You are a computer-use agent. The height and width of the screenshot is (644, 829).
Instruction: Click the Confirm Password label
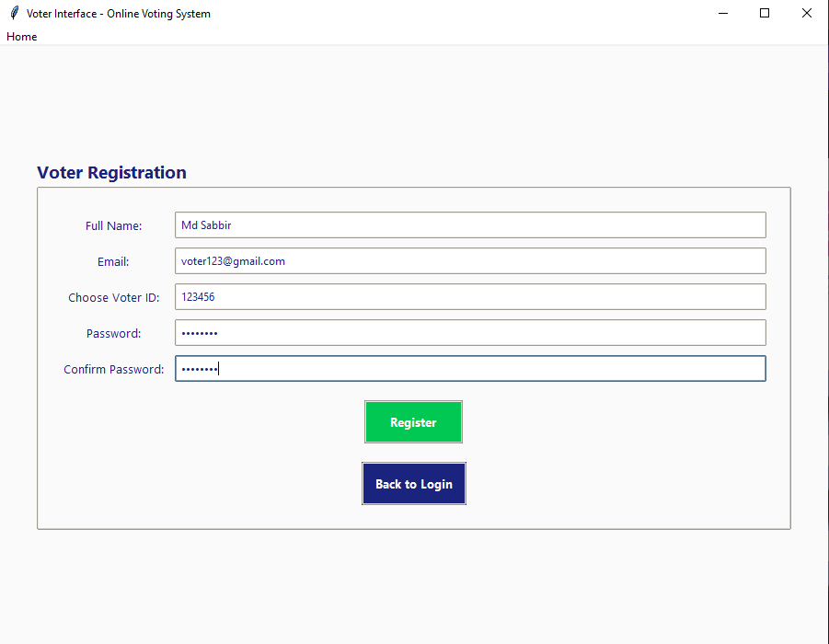pos(113,369)
